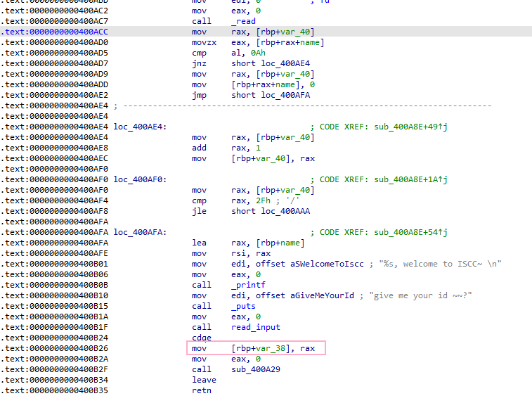Click the loc_400AE4 label definition
The height and width of the screenshot is (396, 532).
[x=139, y=127]
